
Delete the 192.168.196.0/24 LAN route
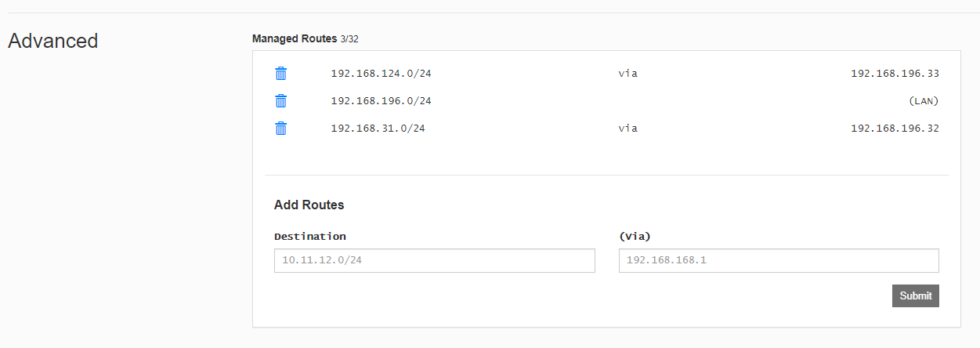pos(281,101)
